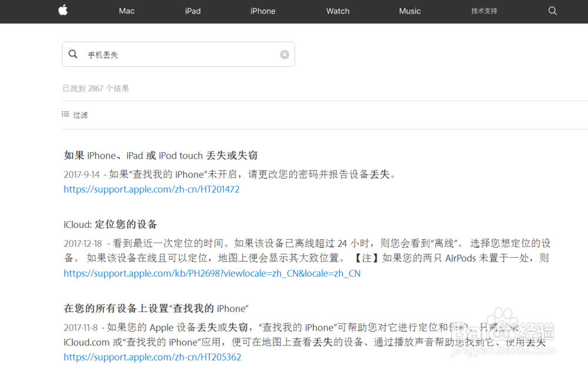Viewport: 588px width, 370px height.
Task: Open result 在您的所有设备上设置"查找我的 iPhone"
Action: (x=156, y=308)
